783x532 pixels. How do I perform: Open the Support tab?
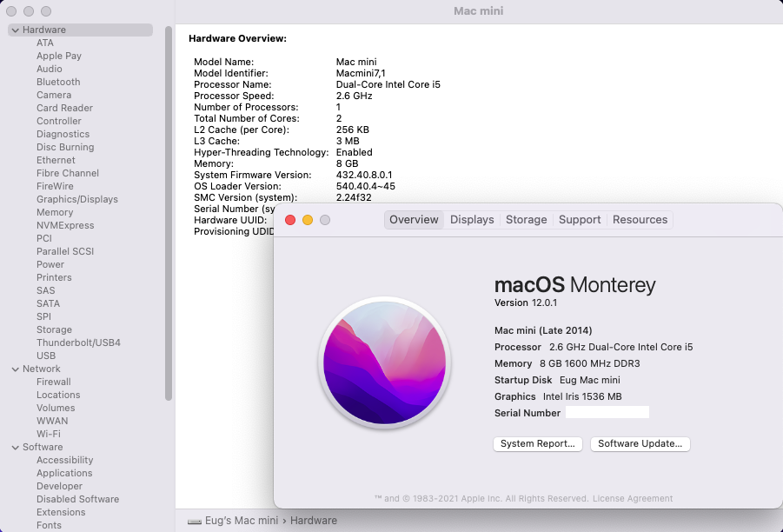(580, 220)
